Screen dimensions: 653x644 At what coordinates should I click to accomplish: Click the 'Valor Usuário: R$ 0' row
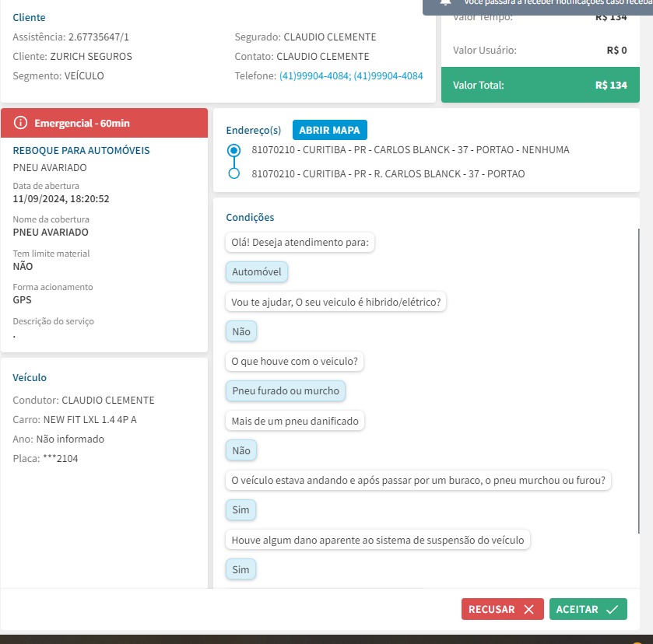pos(540,50)
